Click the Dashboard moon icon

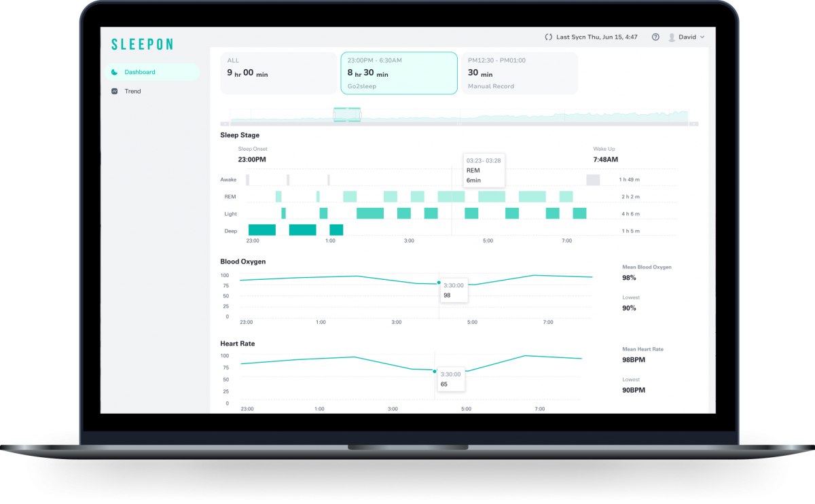coord(115,72)
